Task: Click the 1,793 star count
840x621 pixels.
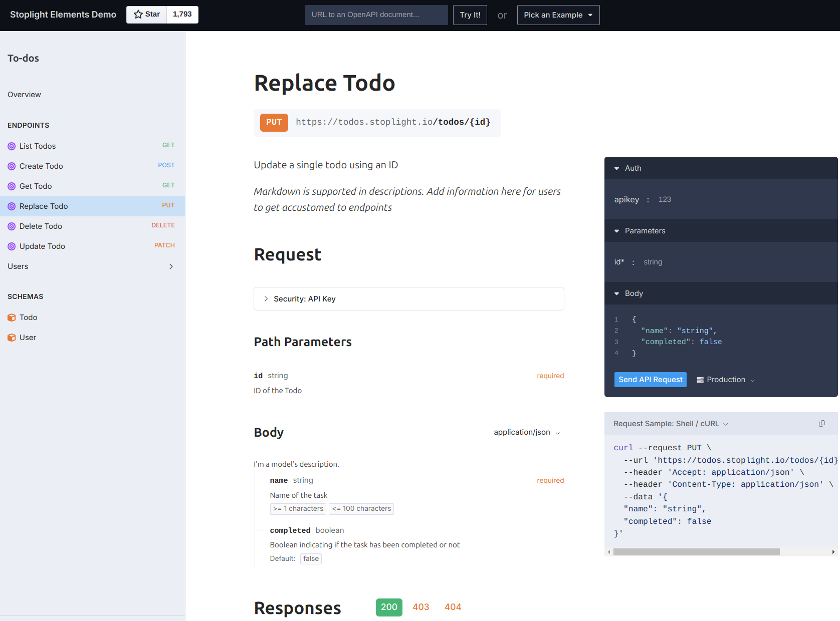Action: (182, 15)
